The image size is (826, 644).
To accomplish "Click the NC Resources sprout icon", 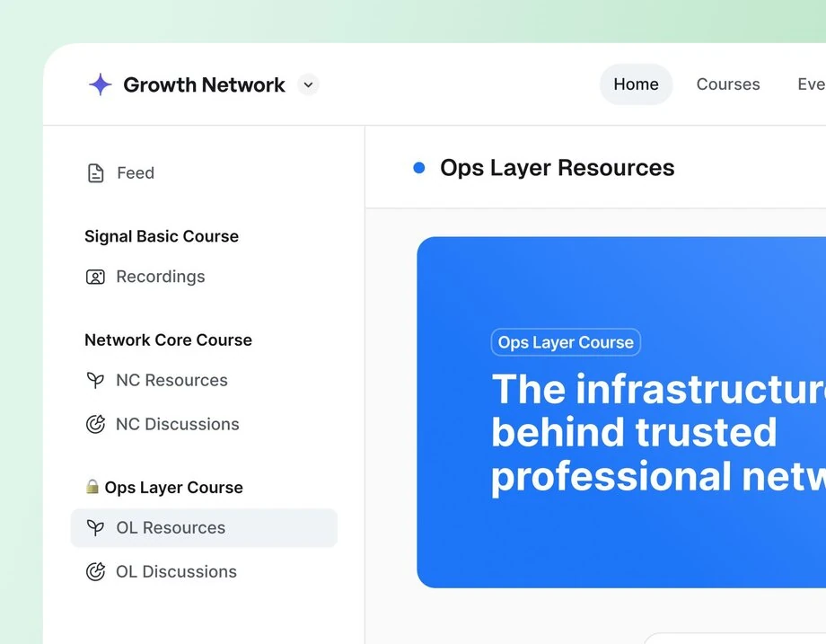I will 95,380.
